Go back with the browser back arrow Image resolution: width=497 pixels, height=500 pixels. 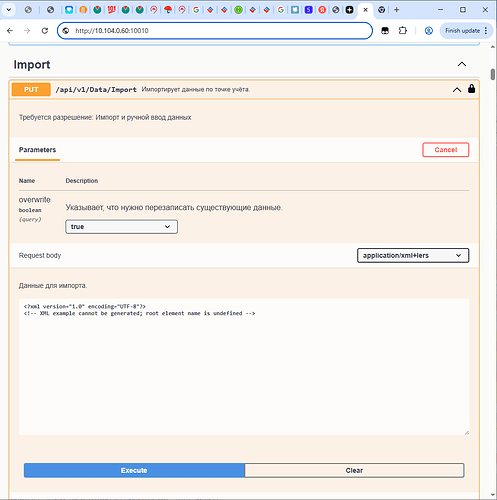[x=10, y=31]
